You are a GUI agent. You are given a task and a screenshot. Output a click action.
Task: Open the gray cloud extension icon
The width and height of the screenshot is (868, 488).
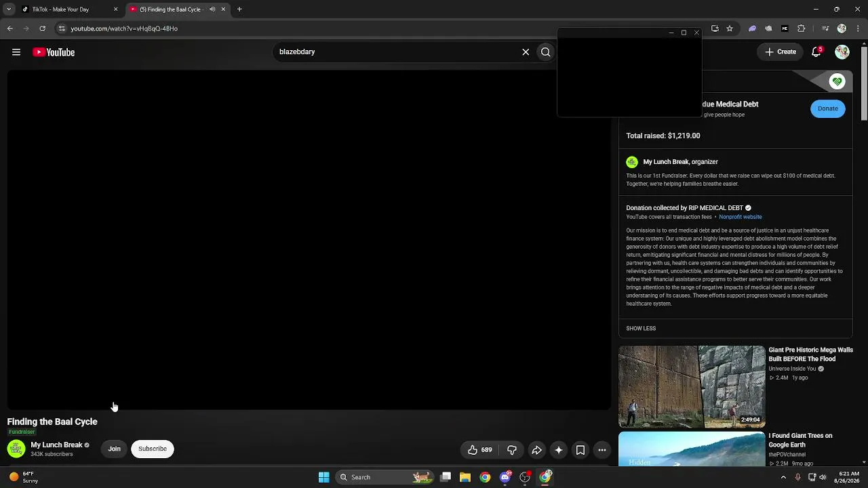point(768,28)
